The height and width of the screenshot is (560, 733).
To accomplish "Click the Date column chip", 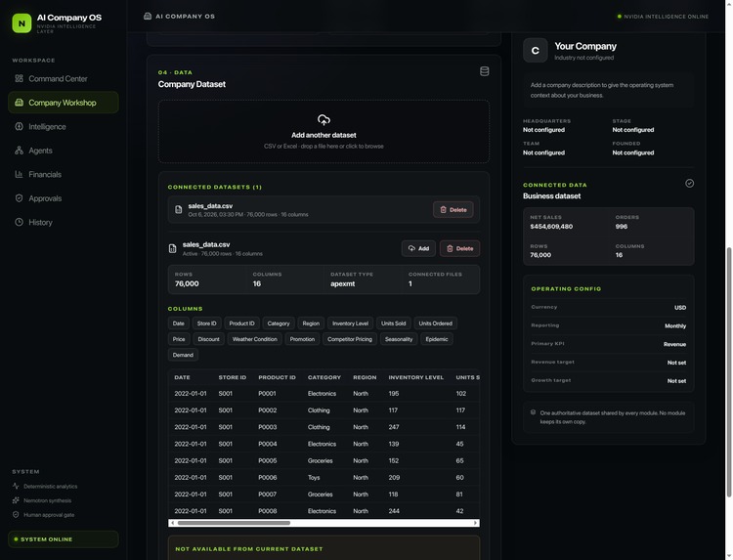I will pyautogui.click(x=178, y=323).
